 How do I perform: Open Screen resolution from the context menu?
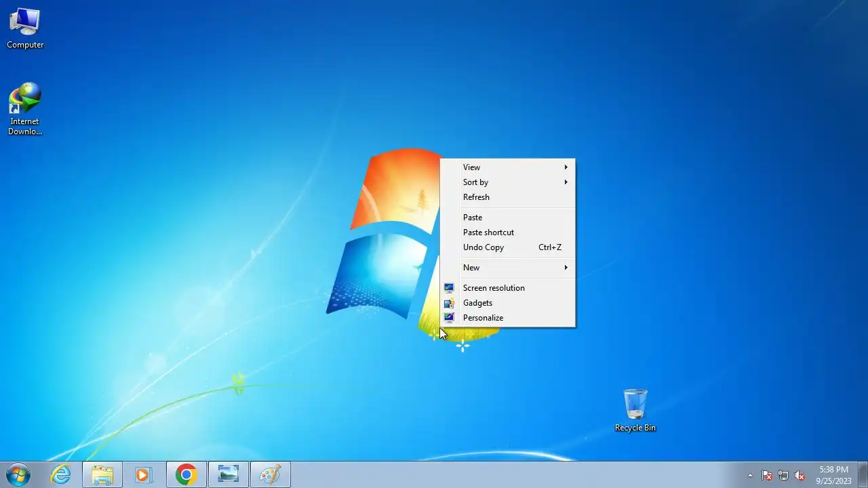(507, 288)
